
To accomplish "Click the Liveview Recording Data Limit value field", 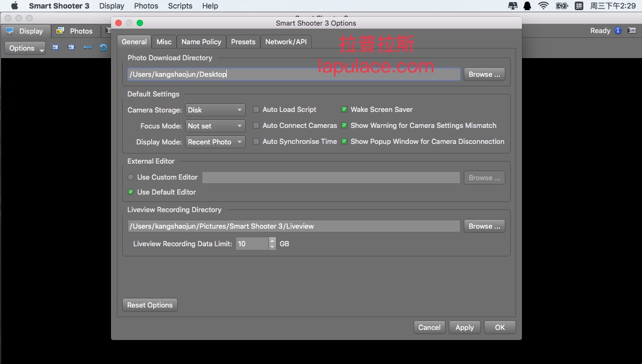I will [x=252, y=244].
